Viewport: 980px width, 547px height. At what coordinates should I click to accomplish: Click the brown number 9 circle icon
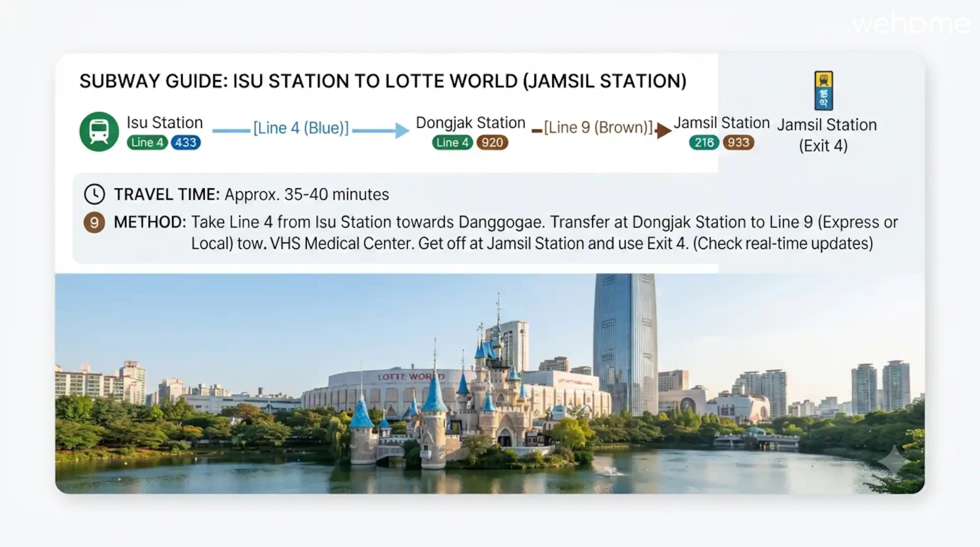click(x=94, y=222)
